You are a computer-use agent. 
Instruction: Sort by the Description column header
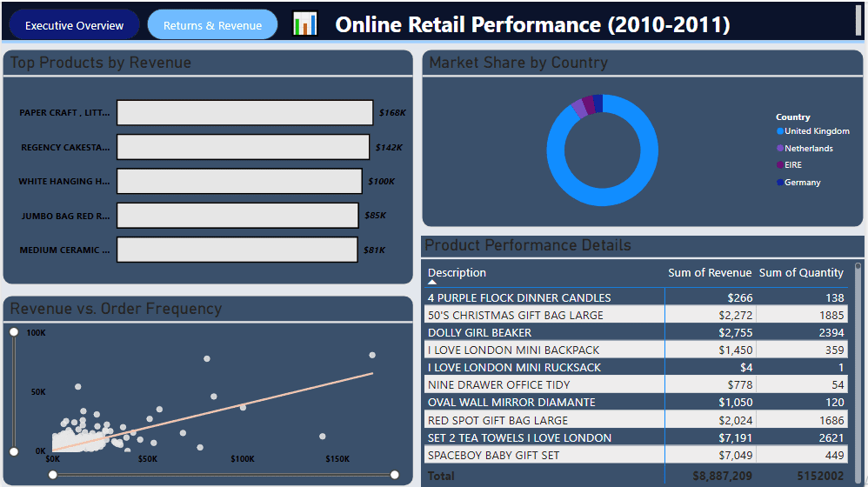[x=457, y=272]
